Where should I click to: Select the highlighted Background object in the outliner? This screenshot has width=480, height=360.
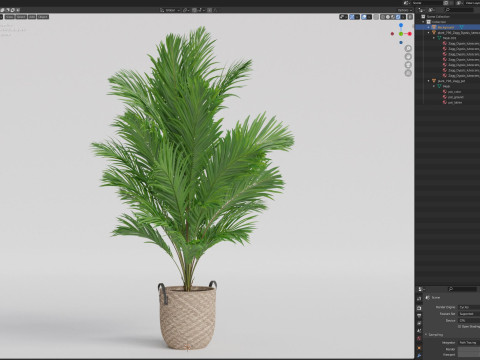(x=447, y=27)
